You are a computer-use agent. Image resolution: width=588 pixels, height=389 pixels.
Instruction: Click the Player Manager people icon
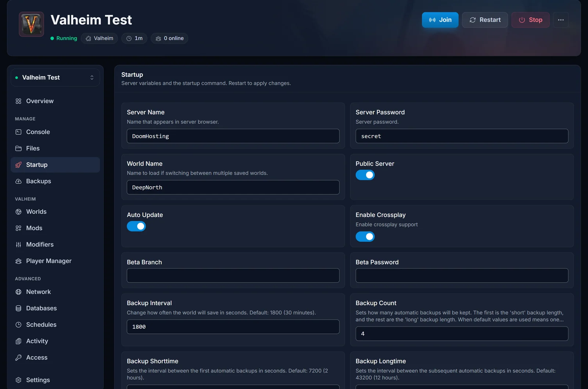click(18, 261)
